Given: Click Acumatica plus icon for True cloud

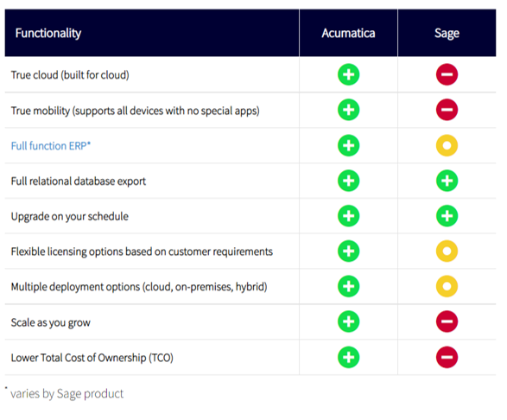Looking at the screenshot, I should [x=348, y=74].
